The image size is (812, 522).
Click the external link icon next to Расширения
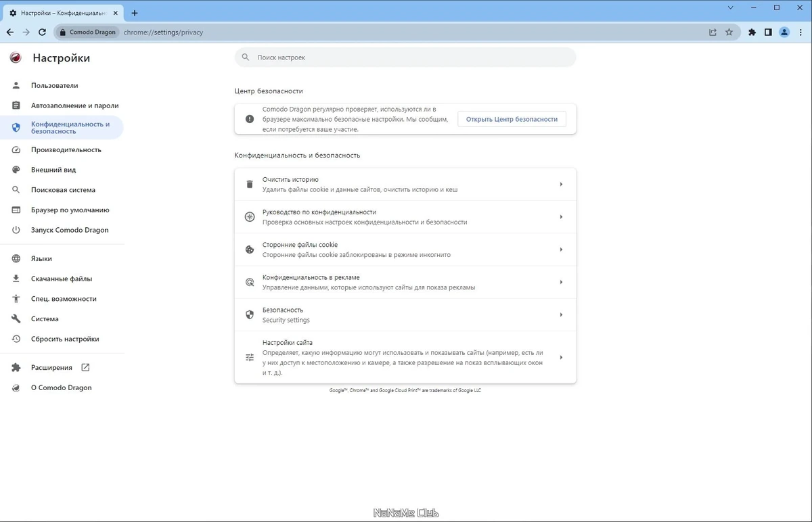tap(85, 368)
